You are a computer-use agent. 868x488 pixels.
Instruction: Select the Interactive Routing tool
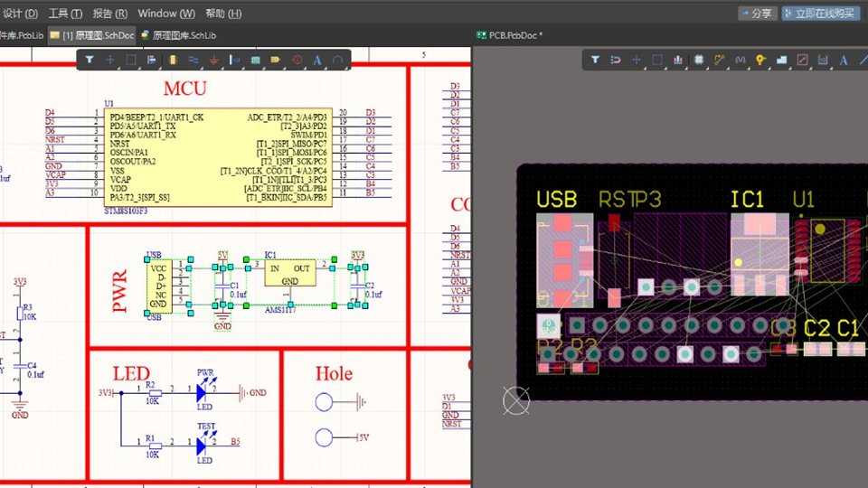coord(719,60)
